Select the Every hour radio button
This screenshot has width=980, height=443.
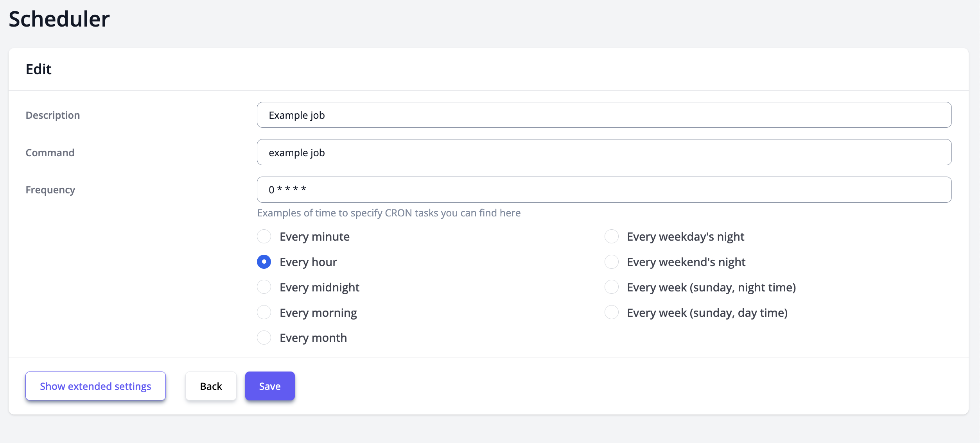(x=264, y=262)
